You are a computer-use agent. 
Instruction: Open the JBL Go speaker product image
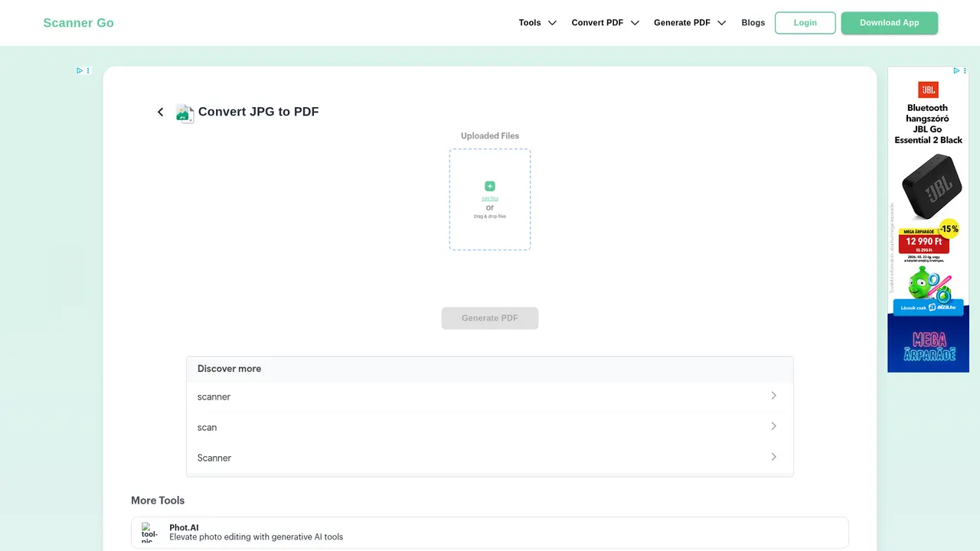[x=931, y=186]
